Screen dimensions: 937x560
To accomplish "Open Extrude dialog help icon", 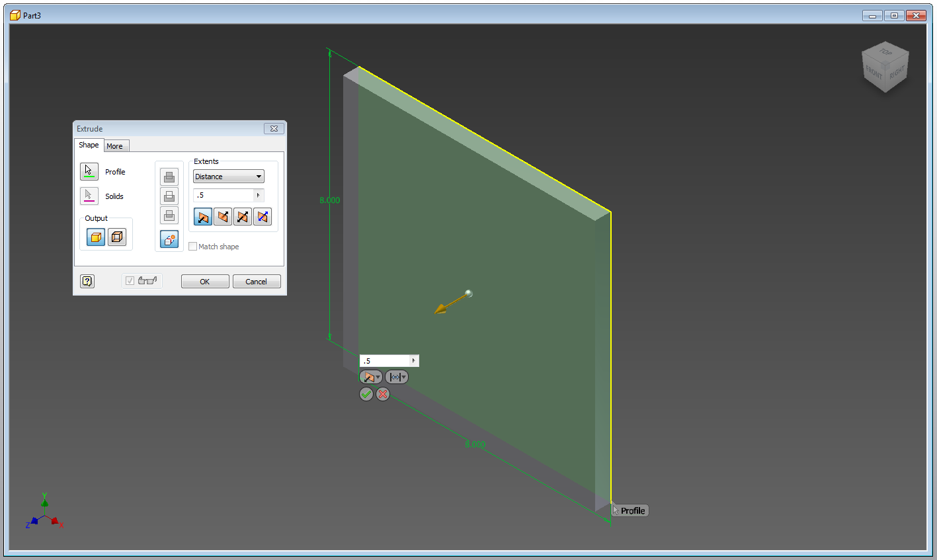I will pyautogui.click(x=87, y=281).
